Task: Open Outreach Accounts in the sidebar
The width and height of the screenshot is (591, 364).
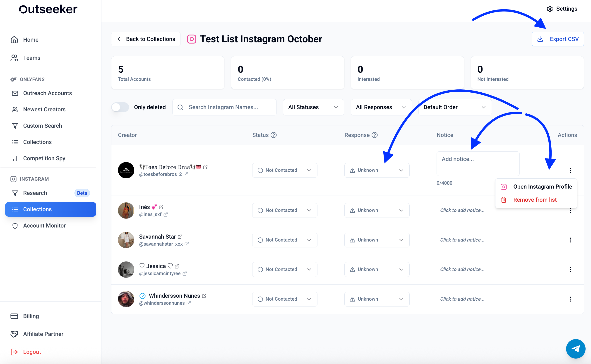Action: point(50,93)
